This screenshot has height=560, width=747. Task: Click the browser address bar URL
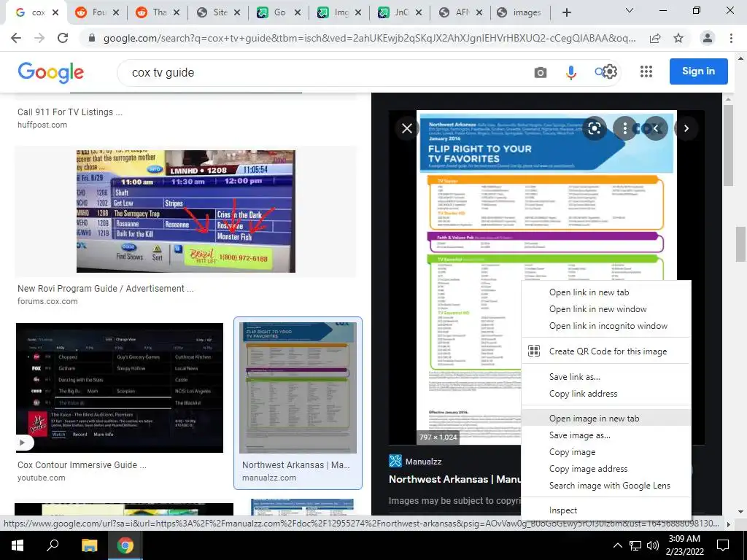[369, 38]
